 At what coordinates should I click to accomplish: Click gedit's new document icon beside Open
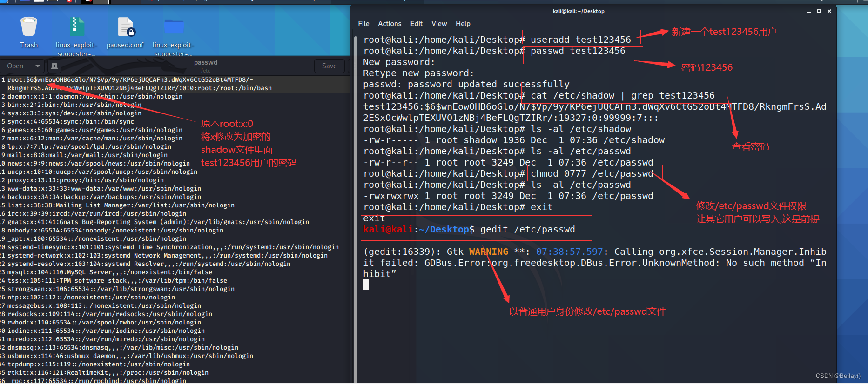[54, 66]
